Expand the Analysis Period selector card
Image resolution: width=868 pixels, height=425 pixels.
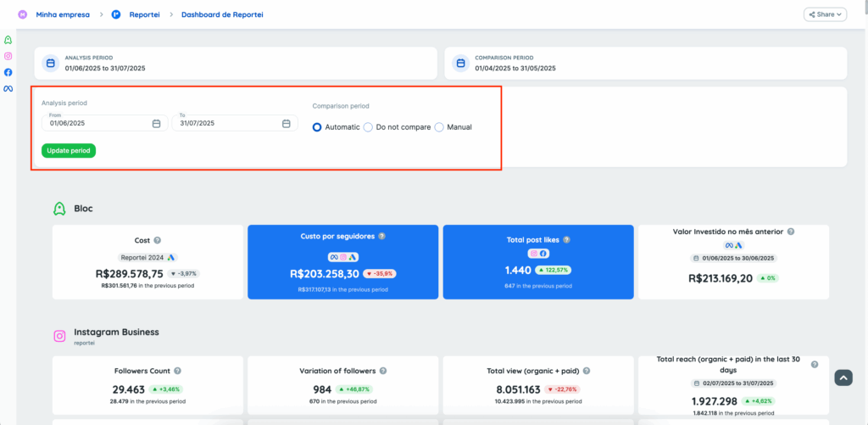tap(236, 63)
